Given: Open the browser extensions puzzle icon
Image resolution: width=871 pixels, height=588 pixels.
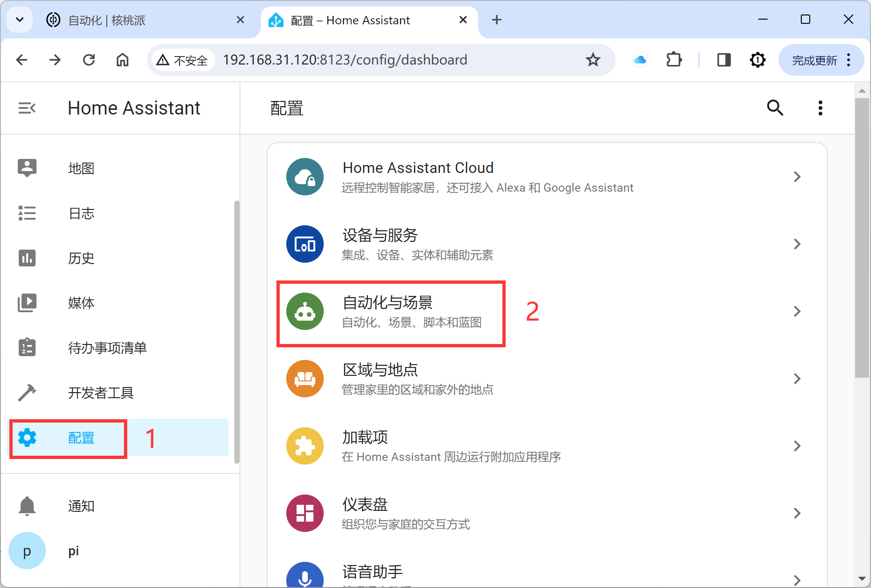Looking at the screenshot, I should pos(674,60).
